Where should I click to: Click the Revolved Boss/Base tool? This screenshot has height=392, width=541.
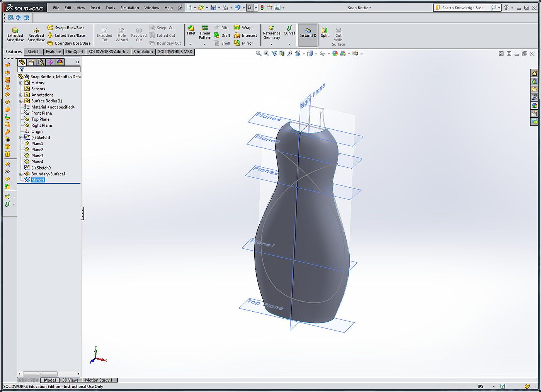[x=36, y=34]
